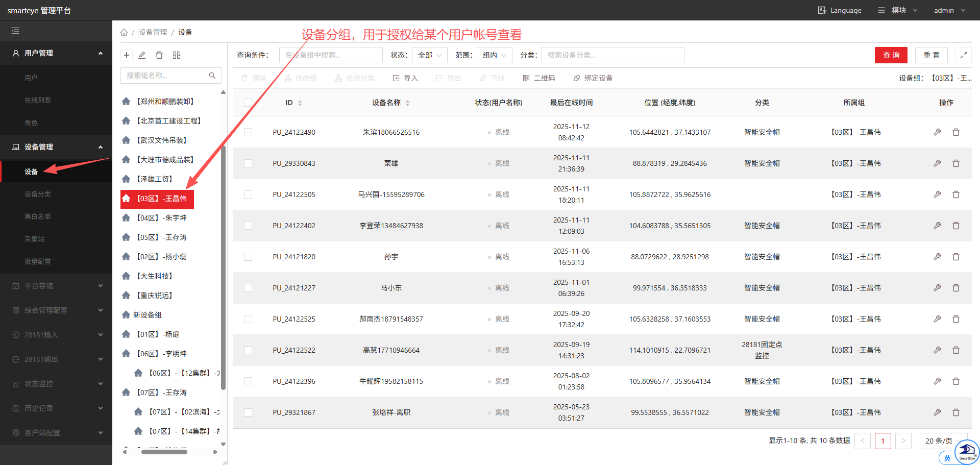Open settings wrench for PU_24122490

click(x=937, y=132)
